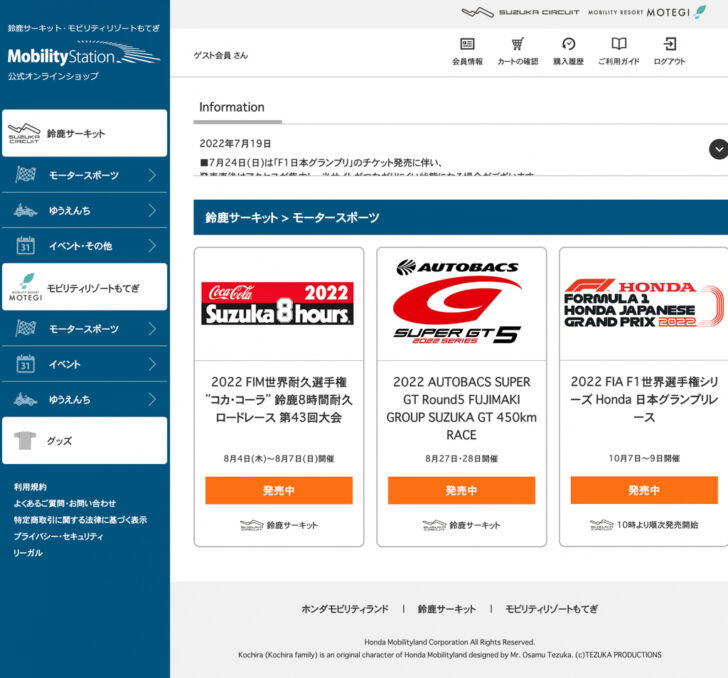The image size is (728, 678).
Task: Open イベント・その他 menu item
Action: 84,246
